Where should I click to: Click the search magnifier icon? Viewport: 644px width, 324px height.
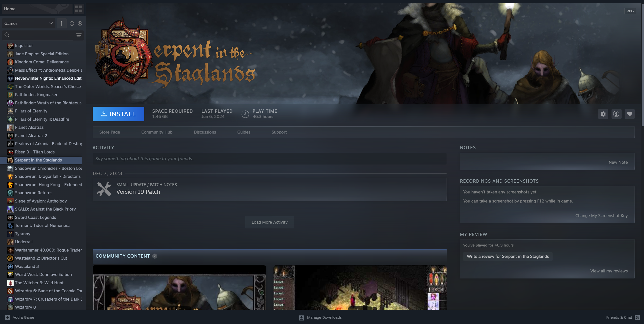(7, 35)
